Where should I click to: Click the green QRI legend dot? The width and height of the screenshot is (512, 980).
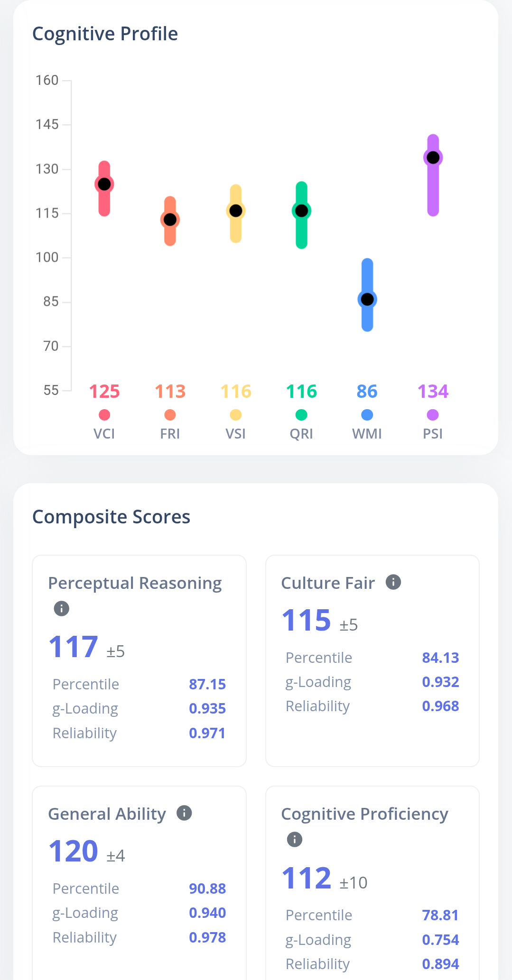[301, 415]
